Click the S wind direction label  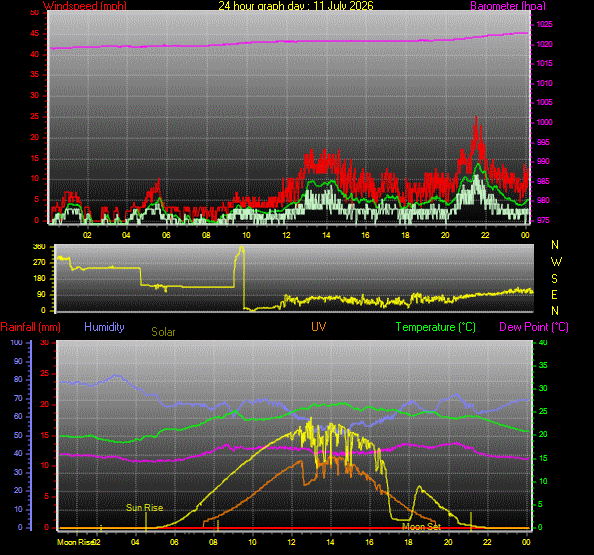(x=555, y=279)
